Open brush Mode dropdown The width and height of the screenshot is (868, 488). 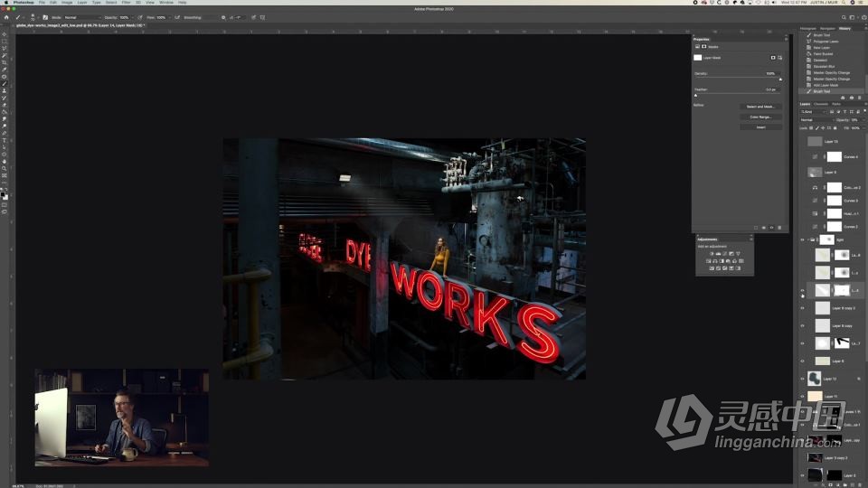84,17
